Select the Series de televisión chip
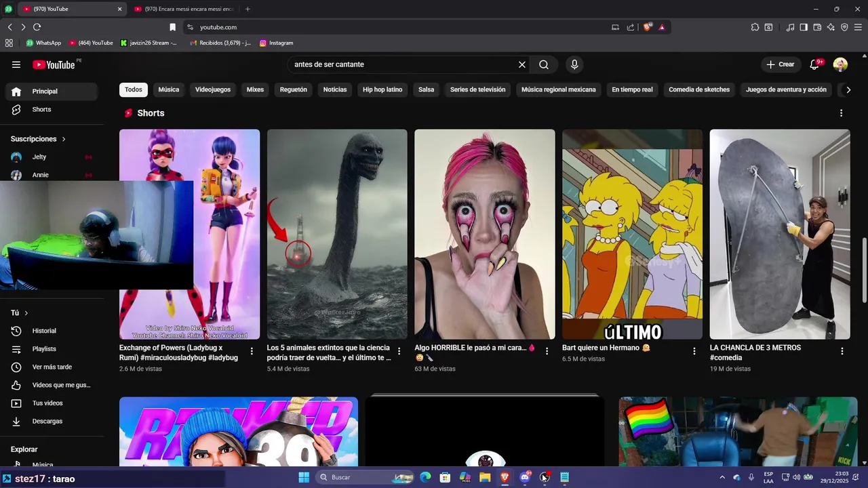Viewport: 868px width, 488px height. pos(477,89)
